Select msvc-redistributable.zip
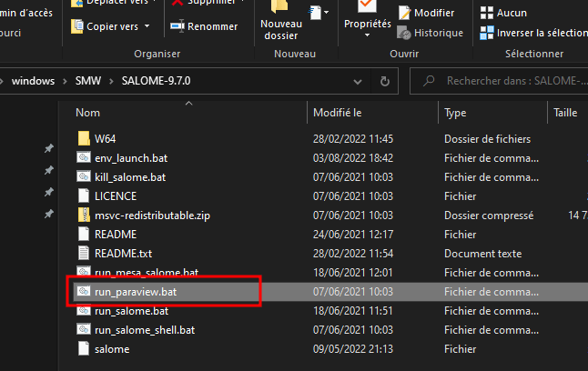The height and width of the screenshot is (371, 588). pos(152,216)
